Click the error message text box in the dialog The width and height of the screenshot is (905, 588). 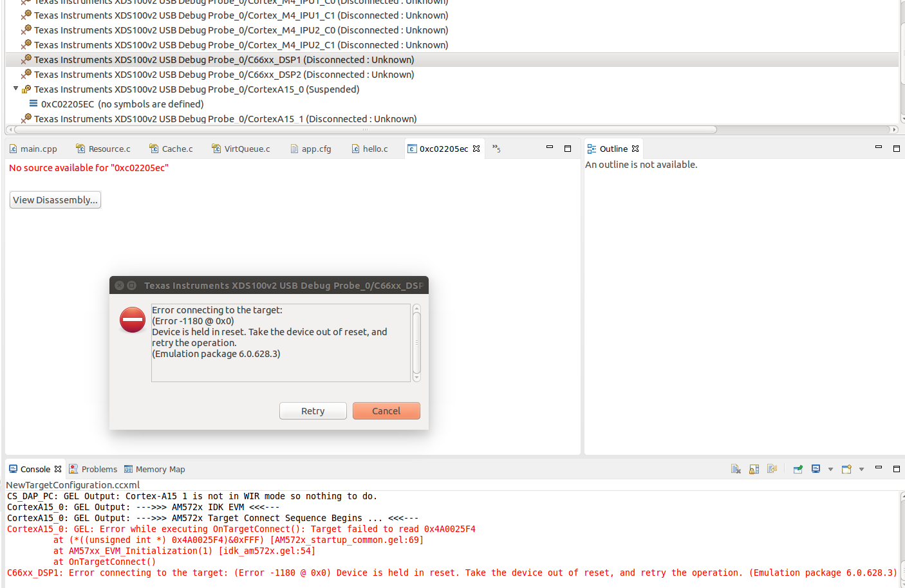(x=281, y=343)
